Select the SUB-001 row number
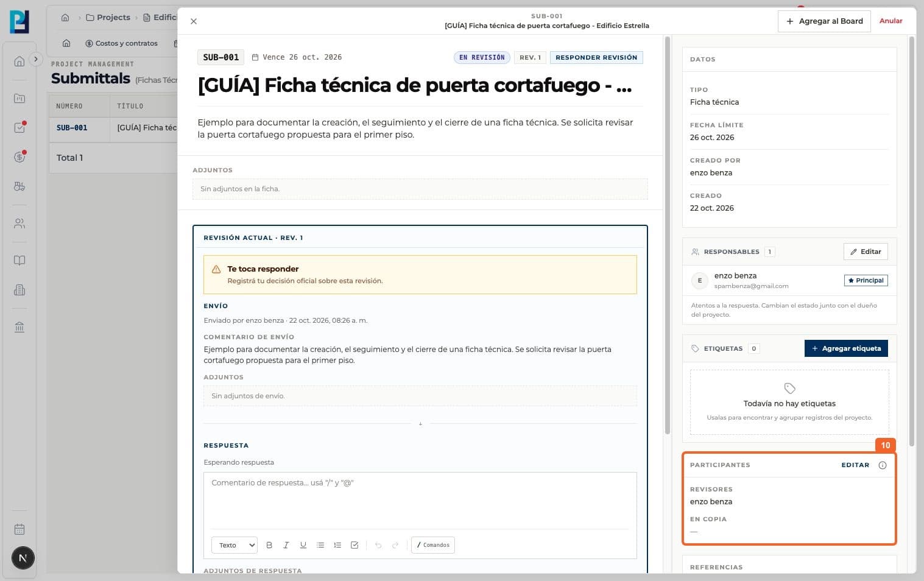This screenshot has height=581, width=924. [72, 128]
